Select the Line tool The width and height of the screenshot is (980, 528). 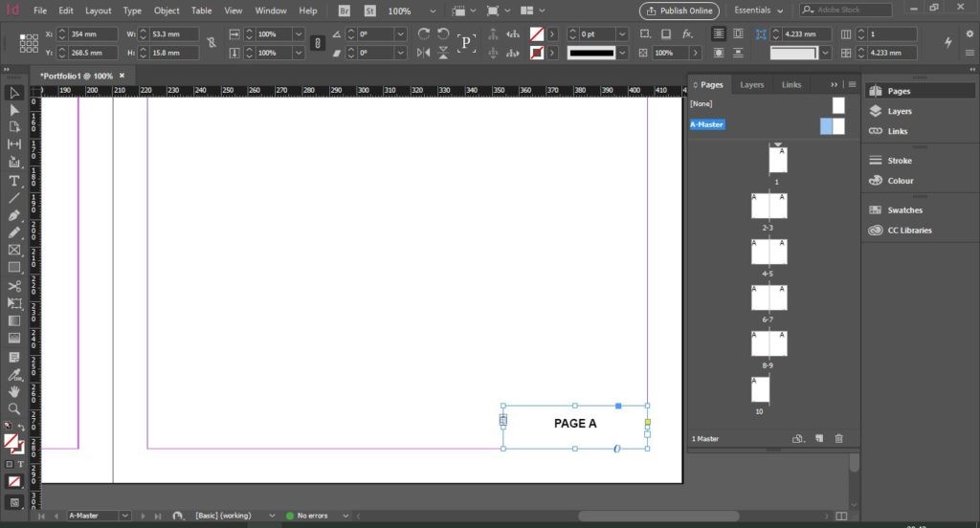pos(13,198)
